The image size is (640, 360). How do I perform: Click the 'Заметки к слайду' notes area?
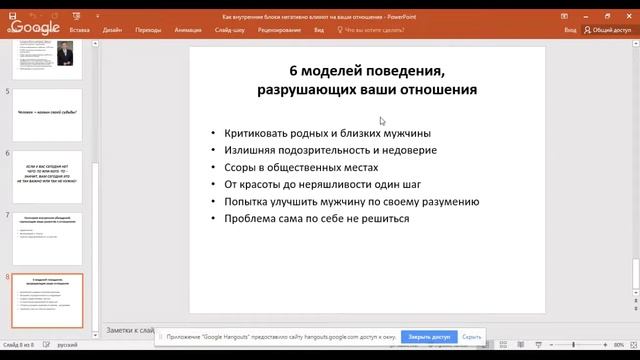[130, 330]
